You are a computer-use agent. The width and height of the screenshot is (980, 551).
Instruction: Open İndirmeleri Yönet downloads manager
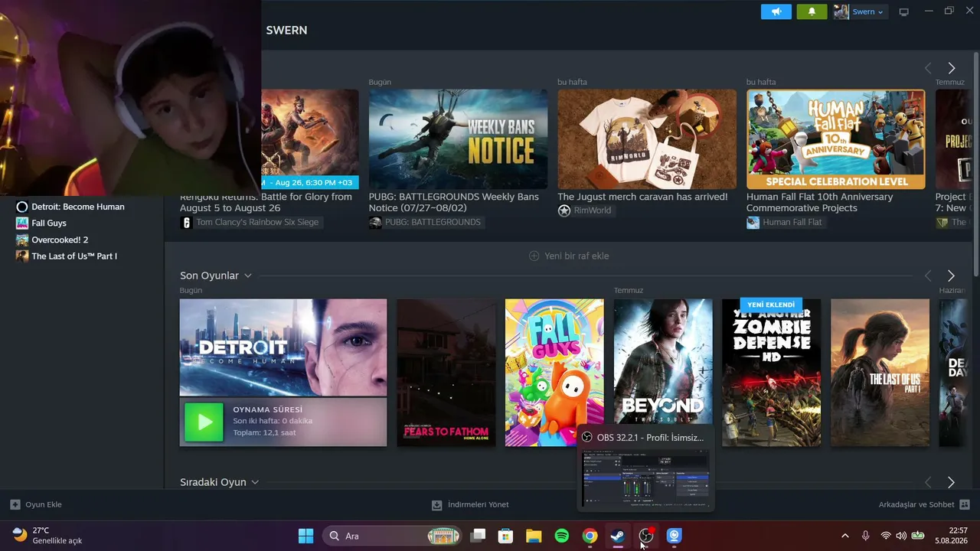pos(470,504)
